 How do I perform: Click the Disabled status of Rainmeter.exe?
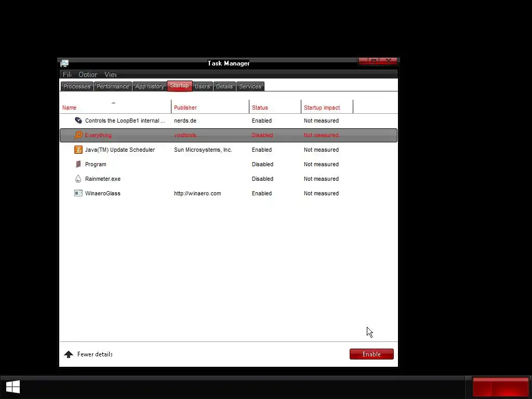coord(262,179)
